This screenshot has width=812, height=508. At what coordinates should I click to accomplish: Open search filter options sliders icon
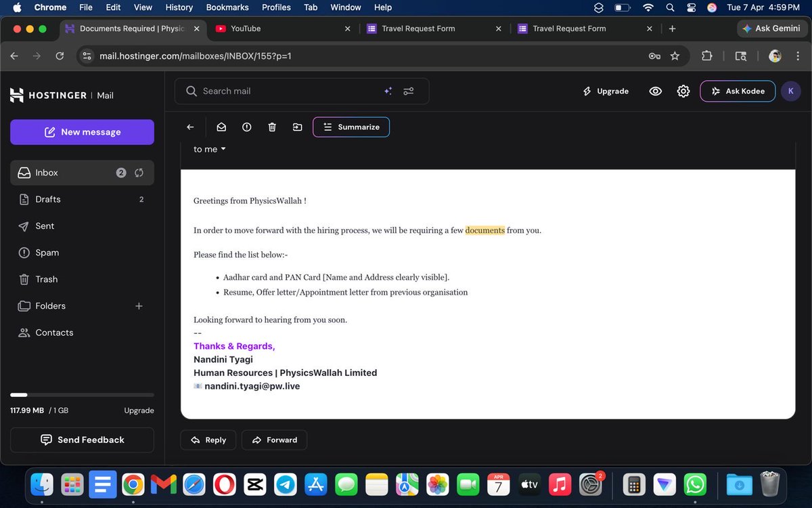pos(409,91)
